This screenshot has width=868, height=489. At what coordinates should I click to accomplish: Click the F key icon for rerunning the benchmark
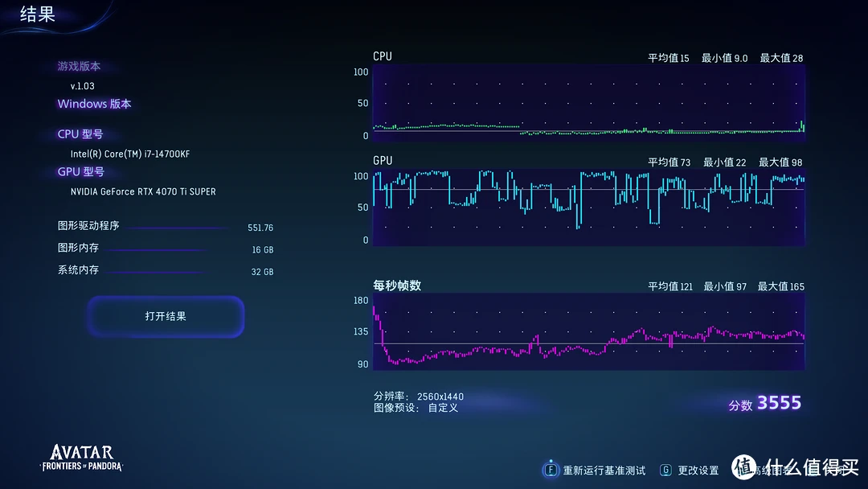(551, 471)
